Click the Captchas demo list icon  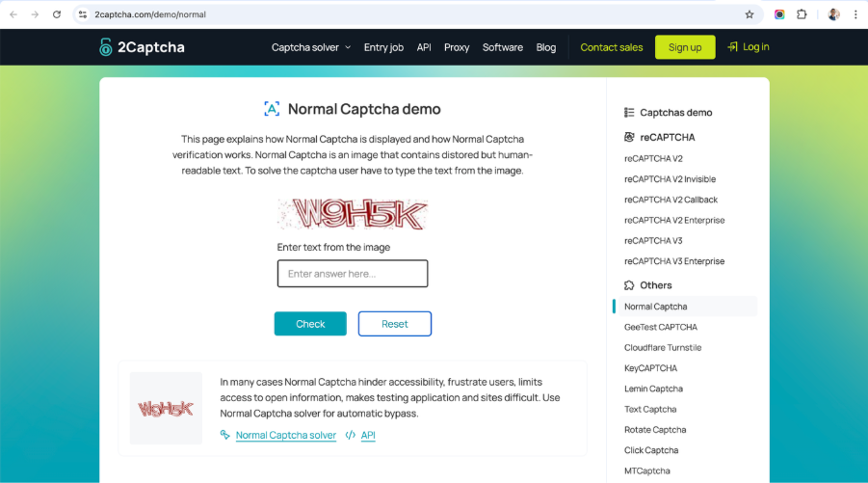629,113
